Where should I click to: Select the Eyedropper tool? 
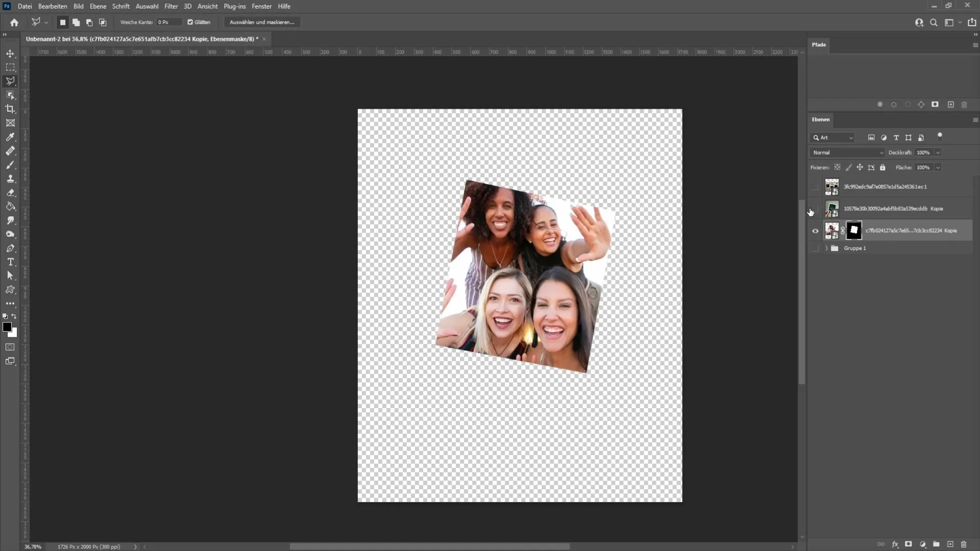[10, 137]
